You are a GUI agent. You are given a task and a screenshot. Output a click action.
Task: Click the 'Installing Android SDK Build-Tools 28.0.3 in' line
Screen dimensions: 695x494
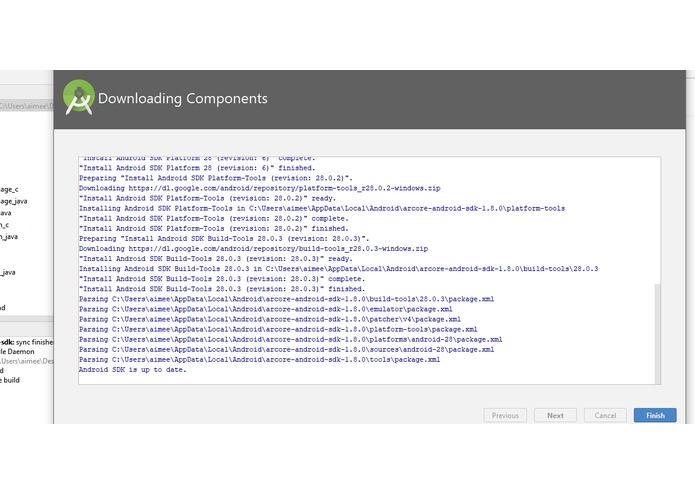pyautogui.click(x=339, y=269)
